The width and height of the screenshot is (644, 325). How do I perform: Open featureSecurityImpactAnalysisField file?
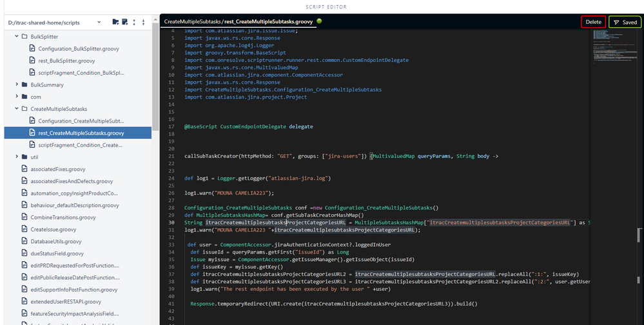[74, 313]
